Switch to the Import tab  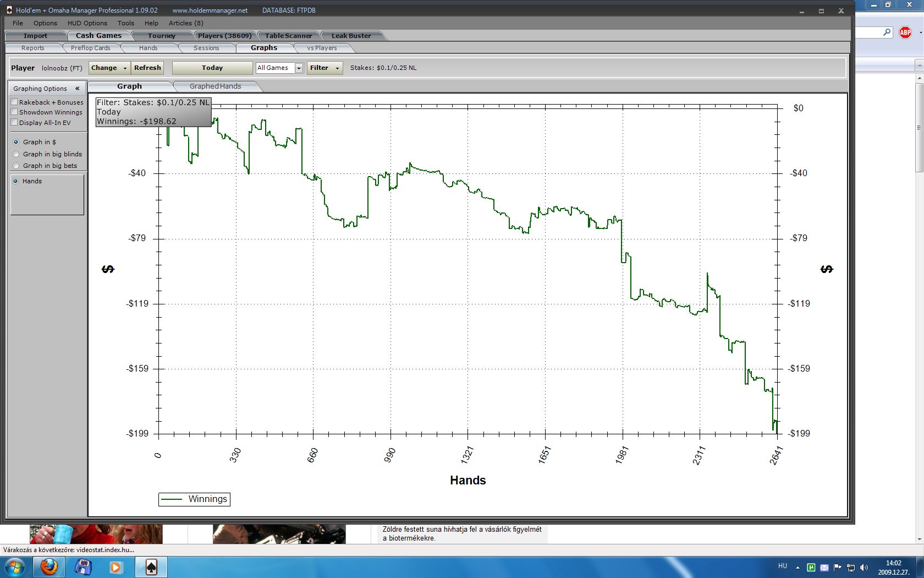(35, 36)
